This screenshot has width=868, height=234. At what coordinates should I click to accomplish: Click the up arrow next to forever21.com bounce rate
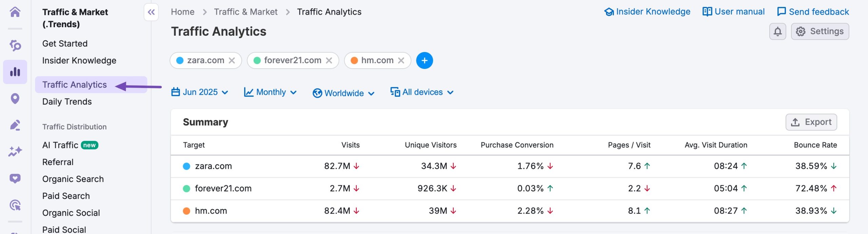834,188
